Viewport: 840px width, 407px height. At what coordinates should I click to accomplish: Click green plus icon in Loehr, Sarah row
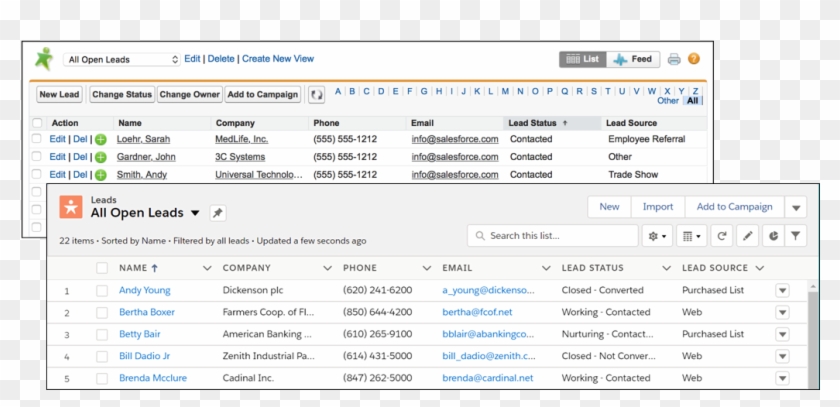tap(101, 140)
